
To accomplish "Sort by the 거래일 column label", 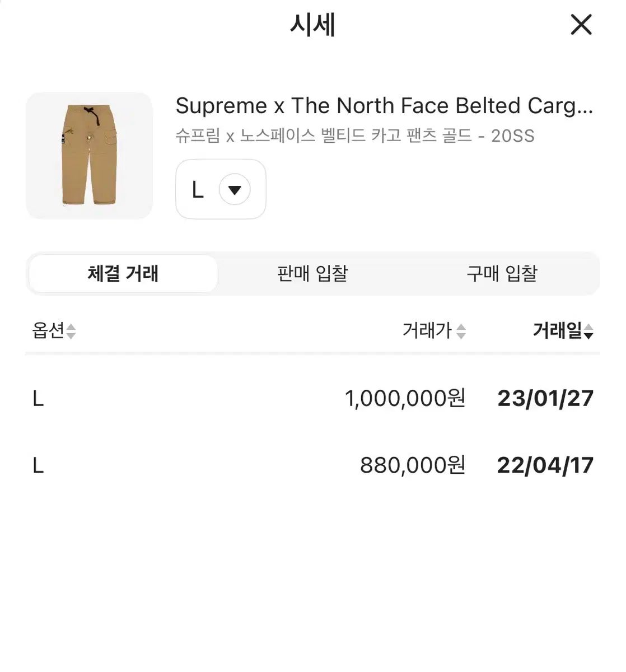I will tap(557, 331).
